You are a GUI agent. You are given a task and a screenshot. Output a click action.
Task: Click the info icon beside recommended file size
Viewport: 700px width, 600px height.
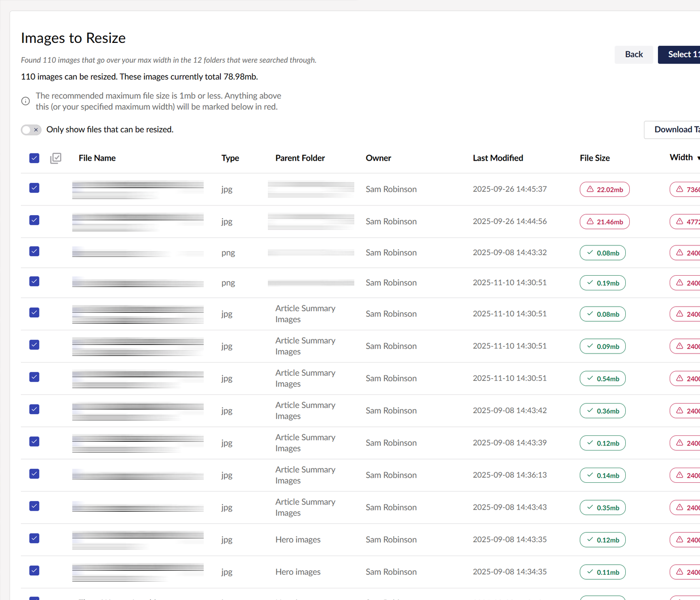[25, 101]
